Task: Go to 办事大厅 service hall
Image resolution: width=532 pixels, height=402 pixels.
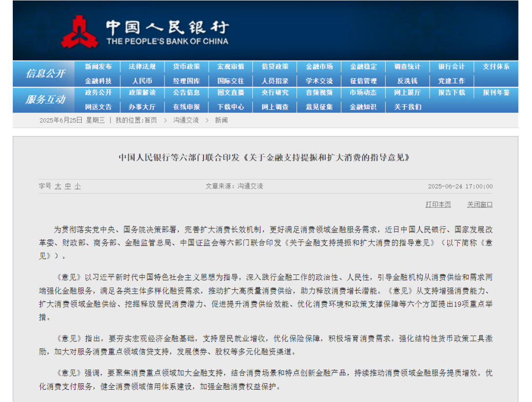Action: click(x=142, y=107)
